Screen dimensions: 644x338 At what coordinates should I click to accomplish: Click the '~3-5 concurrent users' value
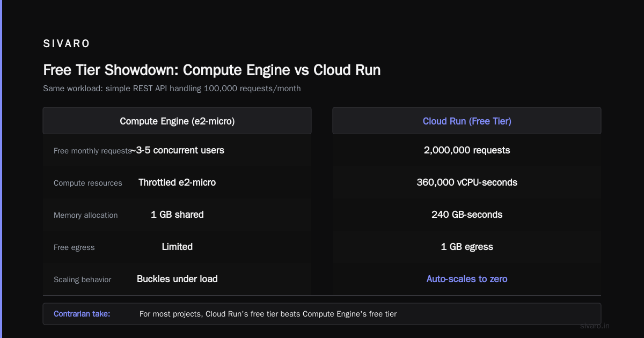pyautogui.click(x=177, y=150)
